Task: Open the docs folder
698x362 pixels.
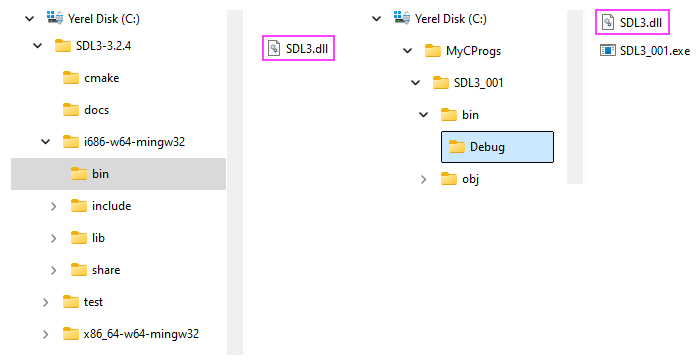Action: 85,110
